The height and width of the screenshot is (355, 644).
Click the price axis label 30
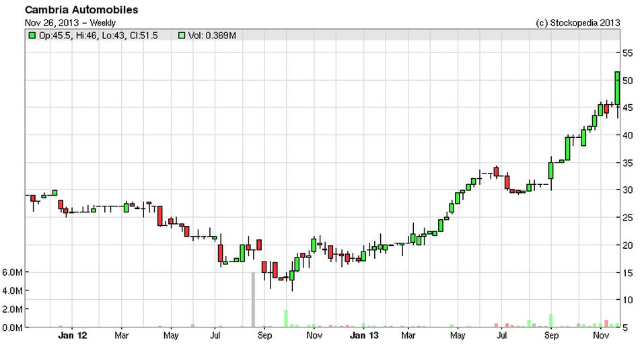pos(628,190)
